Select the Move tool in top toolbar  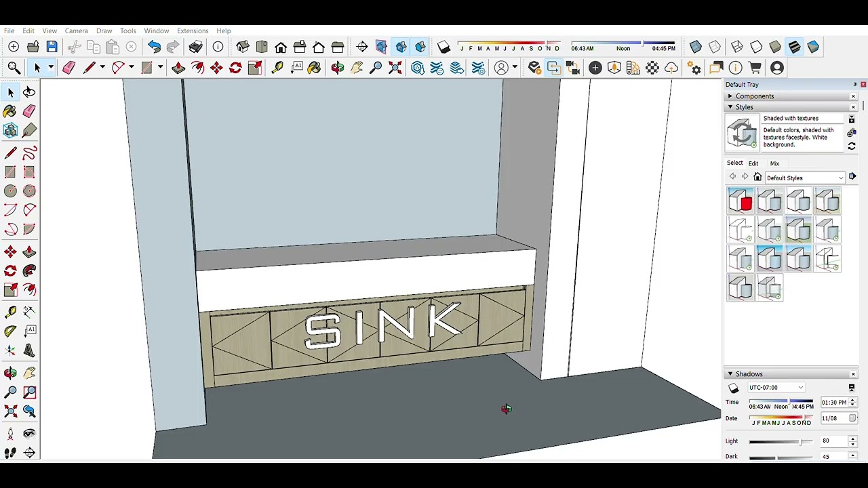(x=216, y=68)
